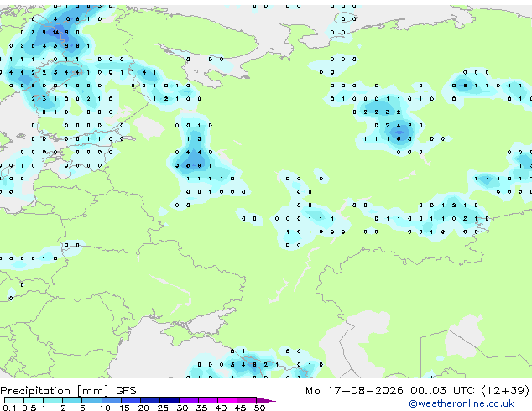Pick the legend swatch between 0.1 and 0.5
532x411 pixels.
point(14,400)
